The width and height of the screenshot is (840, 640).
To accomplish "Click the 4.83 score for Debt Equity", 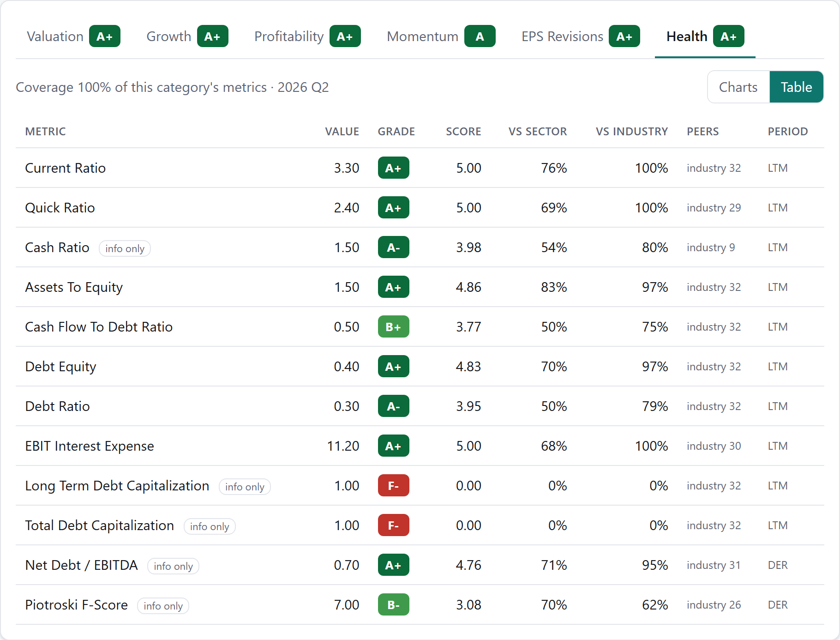I will click(468, 367).
